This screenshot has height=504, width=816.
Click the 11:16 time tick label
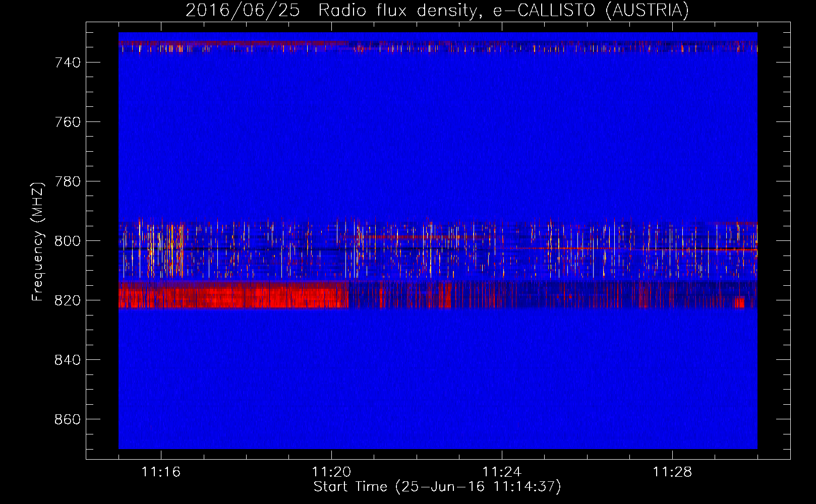pyautogui.click(x=161, y=472)
